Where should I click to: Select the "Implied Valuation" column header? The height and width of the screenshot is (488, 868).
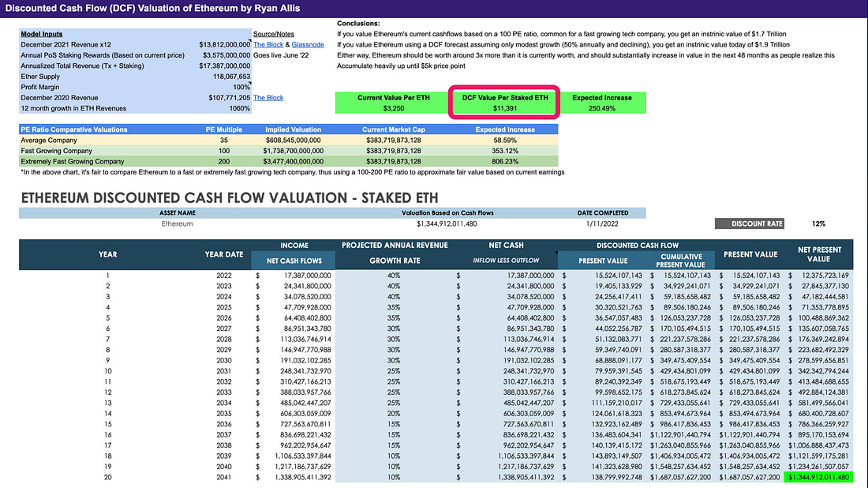(293, 130)
